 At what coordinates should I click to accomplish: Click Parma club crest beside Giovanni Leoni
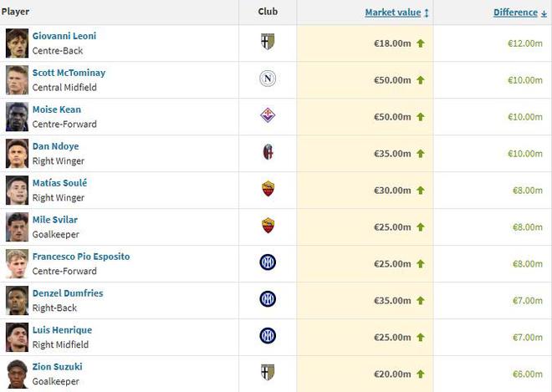(x=268, y=43)
